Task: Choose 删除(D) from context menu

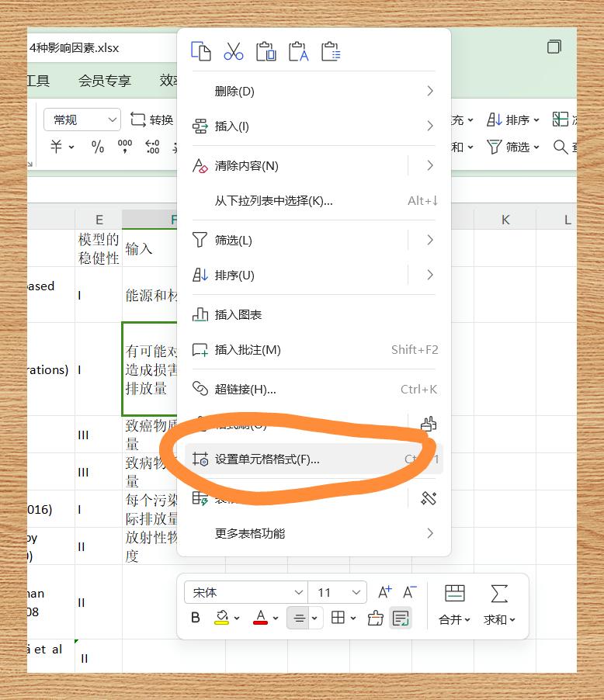Action: click(313, 91)
